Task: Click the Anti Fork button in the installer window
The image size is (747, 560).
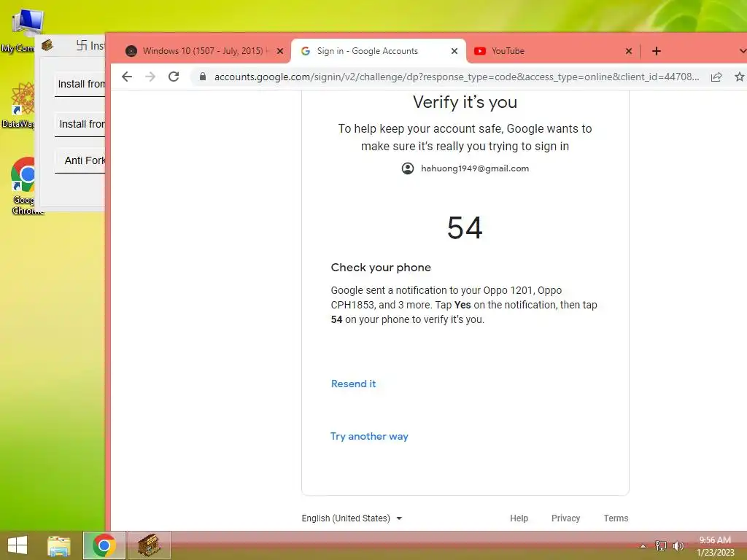Action: [x=80, y=161]
